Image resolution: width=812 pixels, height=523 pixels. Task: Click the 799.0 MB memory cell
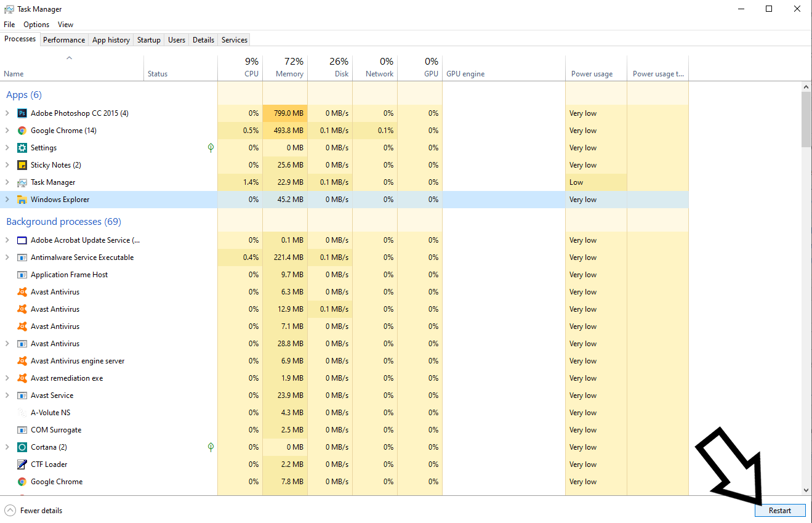click(285, 113)
